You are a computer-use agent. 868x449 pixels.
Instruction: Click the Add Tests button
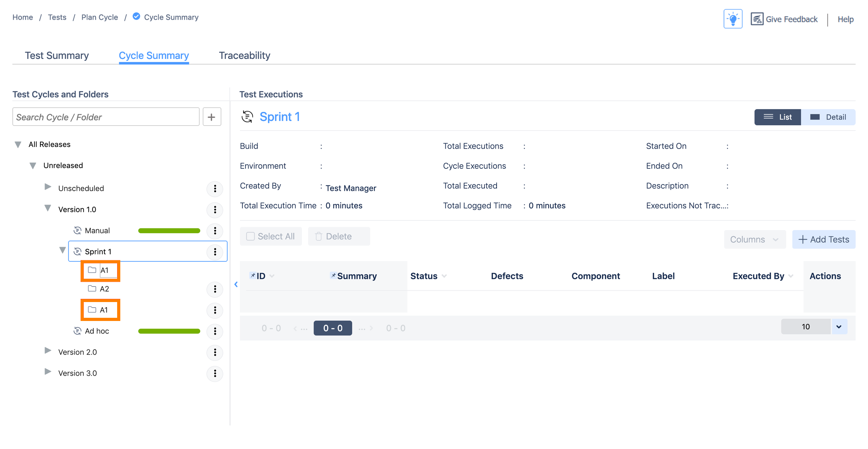[x=823, y=239]
